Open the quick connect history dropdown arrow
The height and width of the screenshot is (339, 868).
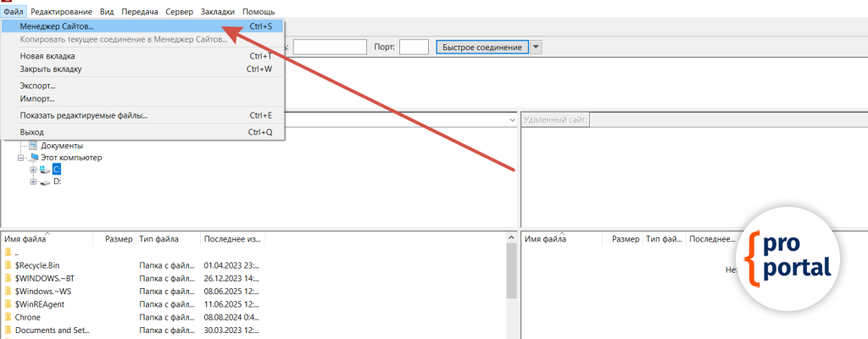click(x=536, y=47)
